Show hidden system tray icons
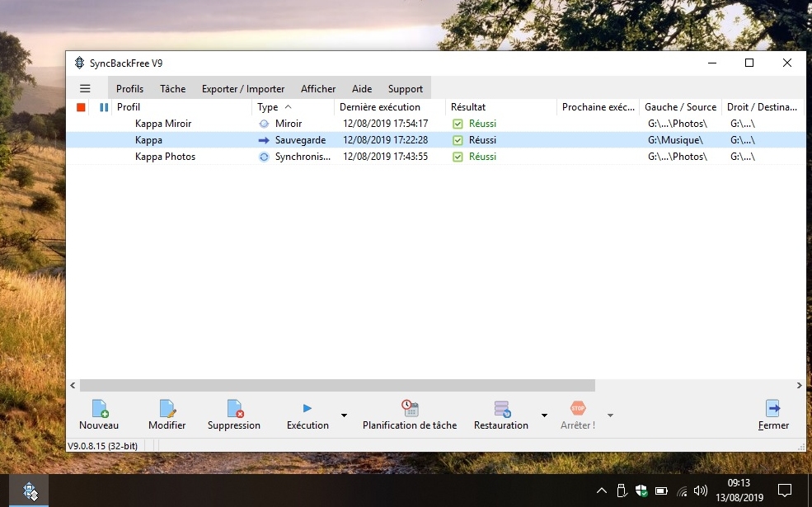Screen dimensions: 812x507 click(601, 491)
